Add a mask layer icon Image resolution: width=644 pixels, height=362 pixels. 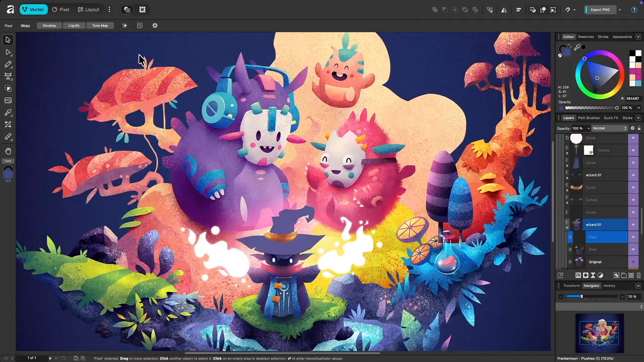pyautogui.click(x=586, y=275)
